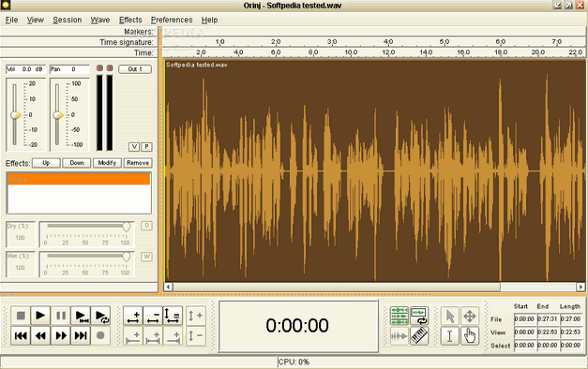Select the four-arrow move tool

point(470,316)
